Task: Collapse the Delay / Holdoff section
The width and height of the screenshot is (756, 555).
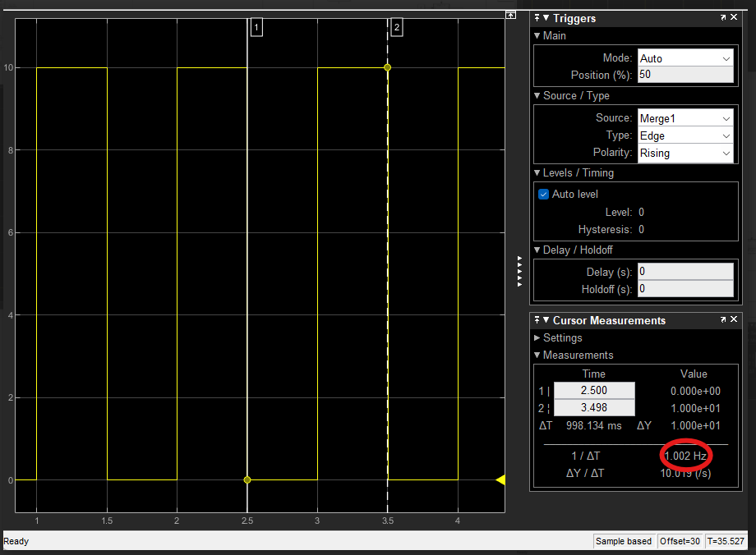Action: (x=537, y=250)
